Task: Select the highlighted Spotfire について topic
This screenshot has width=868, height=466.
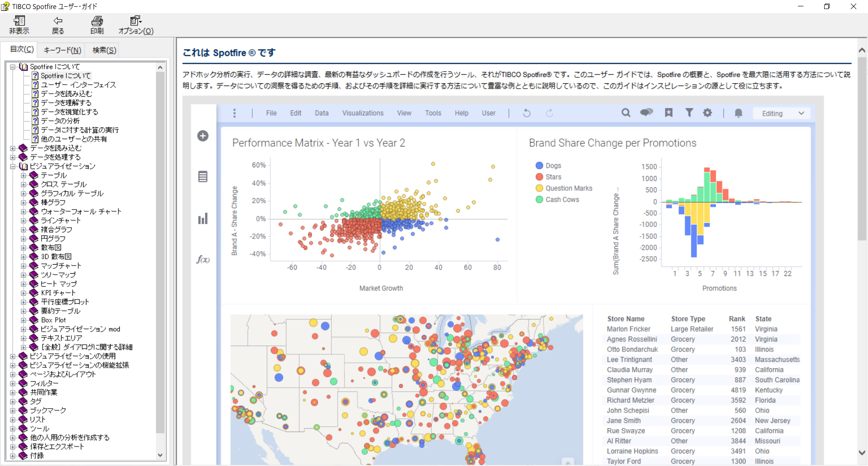Action: tap(66, 76)
